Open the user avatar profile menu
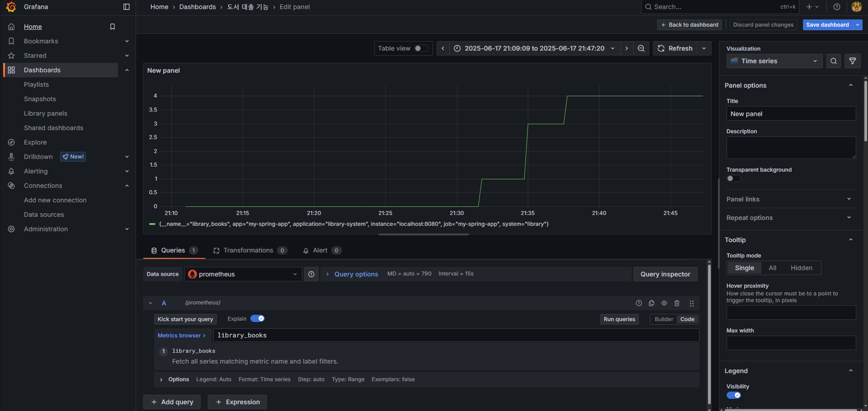Image resolution: width=868 pixels, height=411 pixels. coord(856,7)
